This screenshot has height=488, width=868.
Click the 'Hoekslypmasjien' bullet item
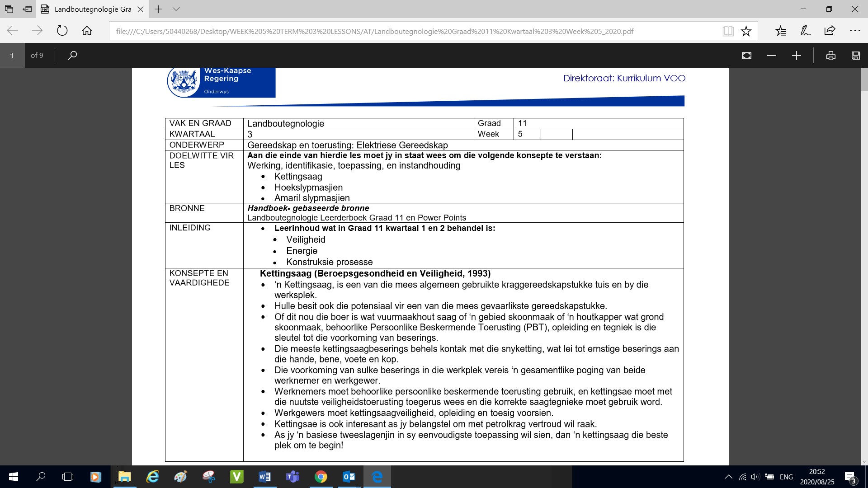pyautogui.click(x=308, y=188)
